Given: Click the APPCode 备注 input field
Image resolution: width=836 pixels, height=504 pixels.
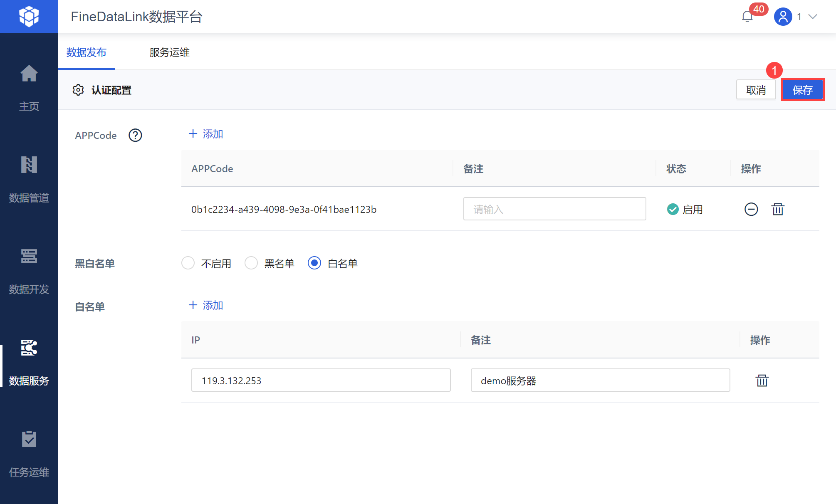Looking at the screenshot, I should point(554,209).
